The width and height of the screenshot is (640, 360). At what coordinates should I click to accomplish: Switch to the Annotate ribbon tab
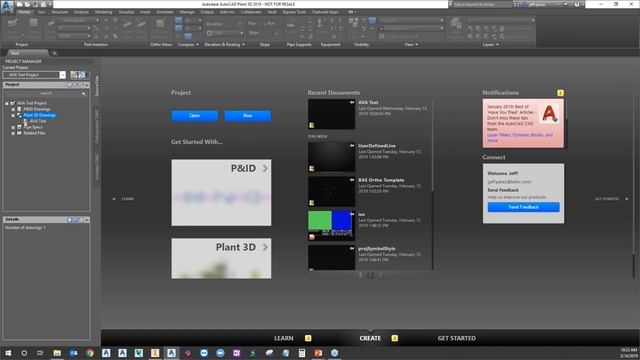coord(165,12)
